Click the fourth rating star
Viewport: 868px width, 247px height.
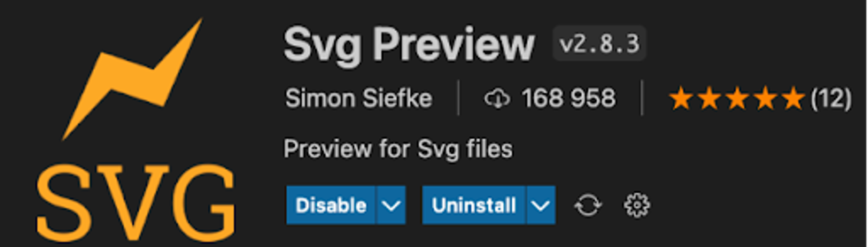(766, 98)
